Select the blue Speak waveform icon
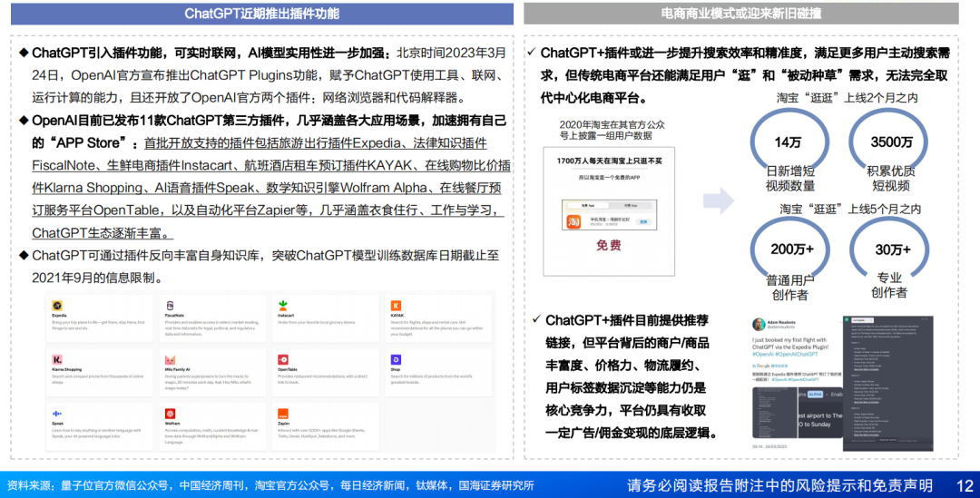 click(57, 414)
